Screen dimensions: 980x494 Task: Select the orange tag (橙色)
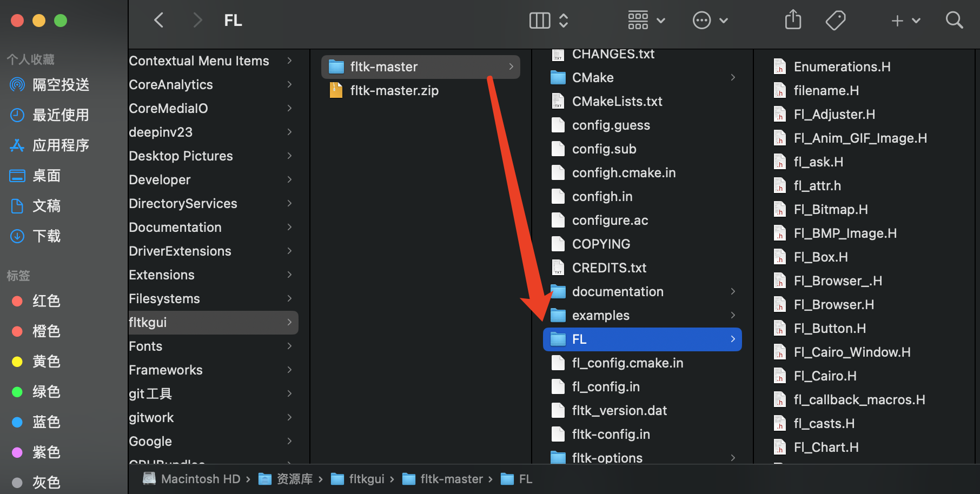36,331
